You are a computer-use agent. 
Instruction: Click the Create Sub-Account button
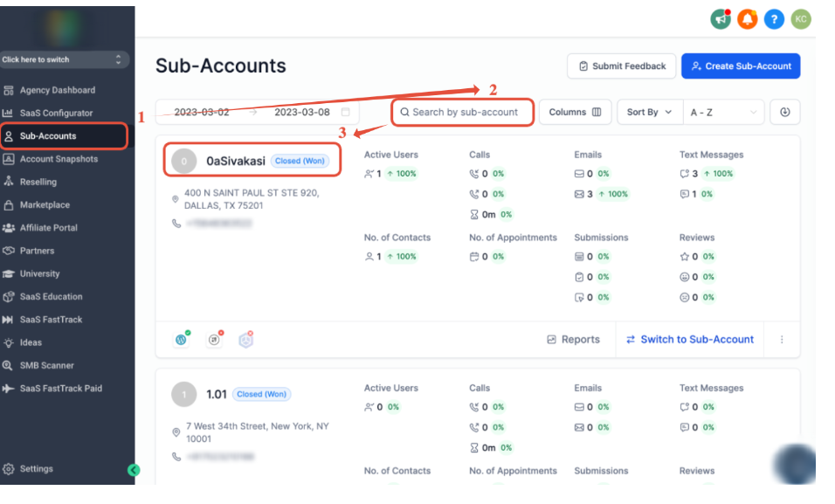[x=741, y=66]
